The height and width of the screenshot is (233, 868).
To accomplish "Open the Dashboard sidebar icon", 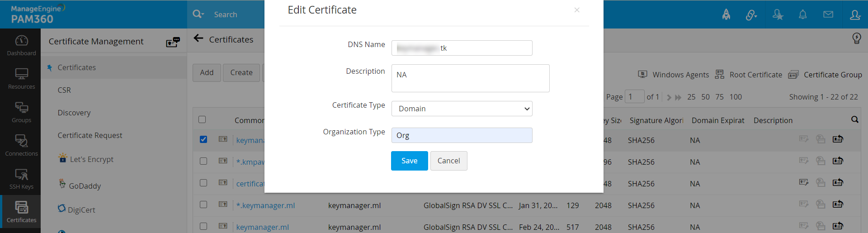I will (x=21, y=45).
